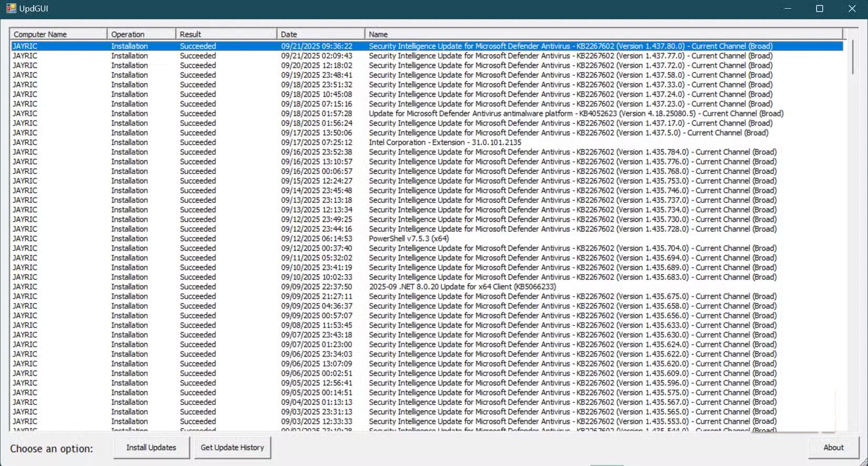Select the row dated 09/05/2025 12:56:41
Screen dimensions: 868x466
[x=427, y=383]
